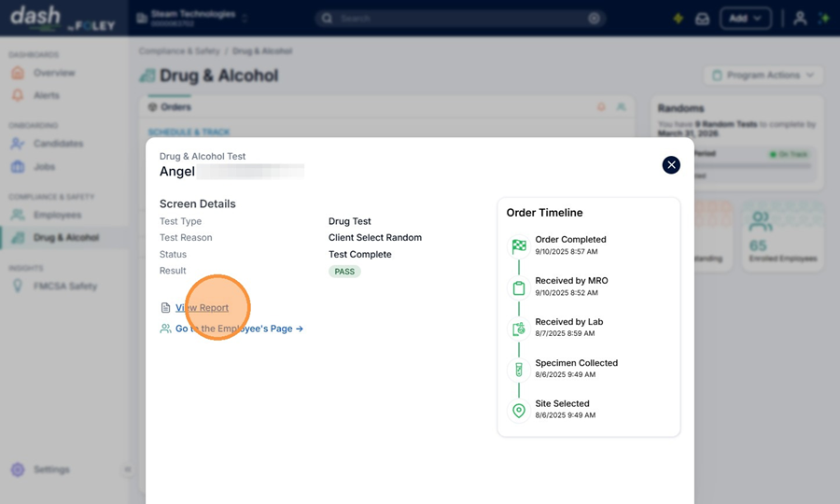
Task: Navigate to Employees in the sidebar
Action: click(57, 215)
